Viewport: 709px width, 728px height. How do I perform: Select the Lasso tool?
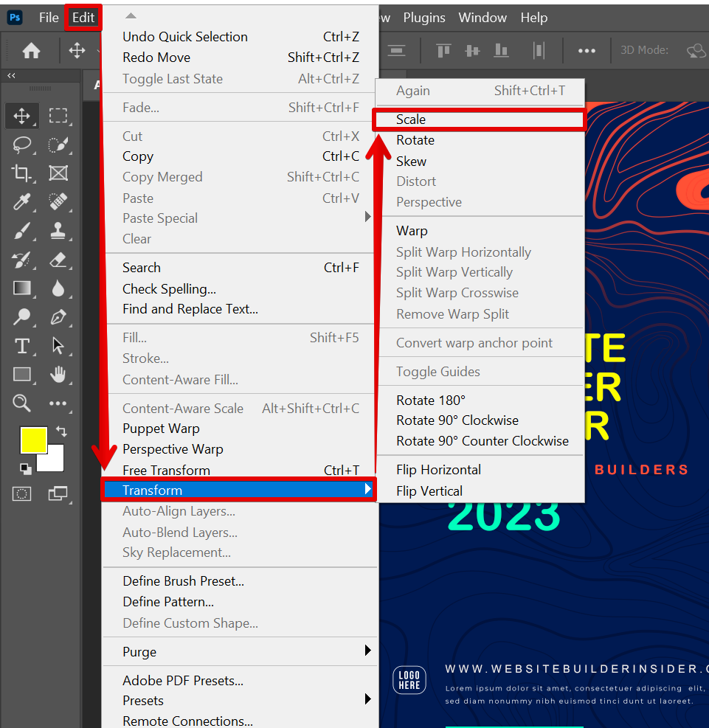(22, 145)
